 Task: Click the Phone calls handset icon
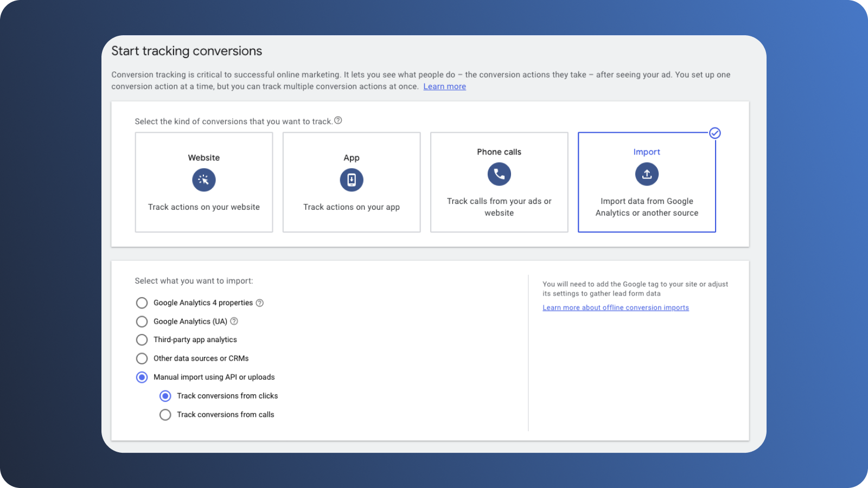[499, 174]
